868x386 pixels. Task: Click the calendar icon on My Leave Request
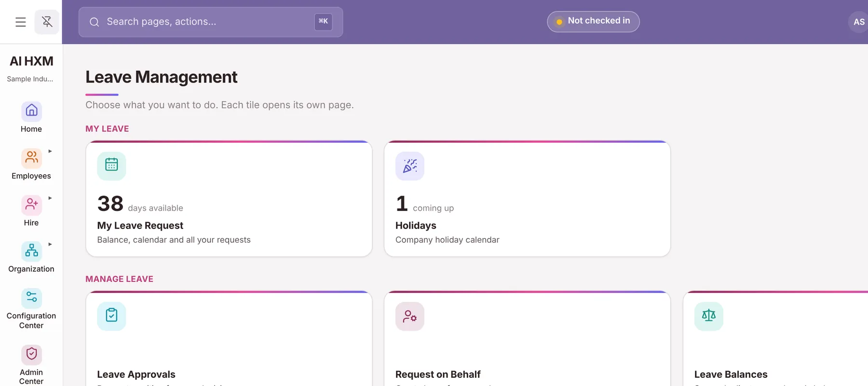(x=111, y=166)
